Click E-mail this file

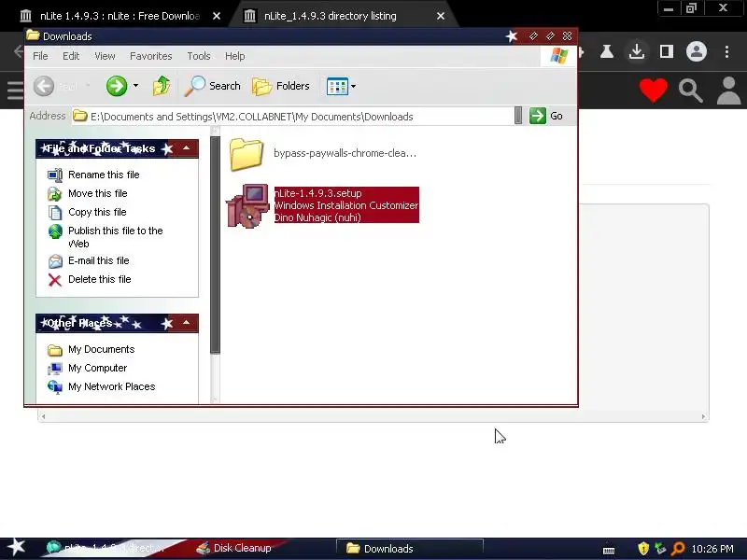[99, 260]
